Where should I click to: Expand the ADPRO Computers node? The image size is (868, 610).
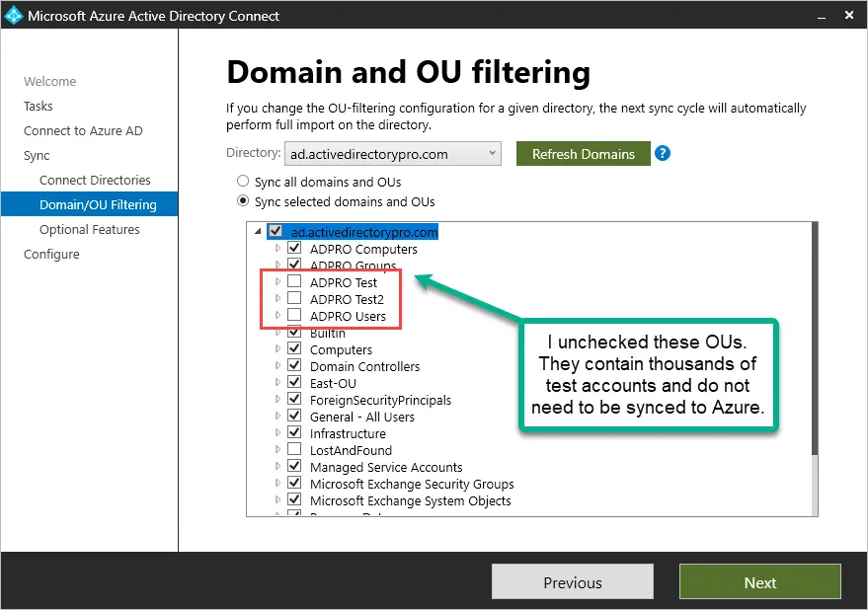point(277,248)
